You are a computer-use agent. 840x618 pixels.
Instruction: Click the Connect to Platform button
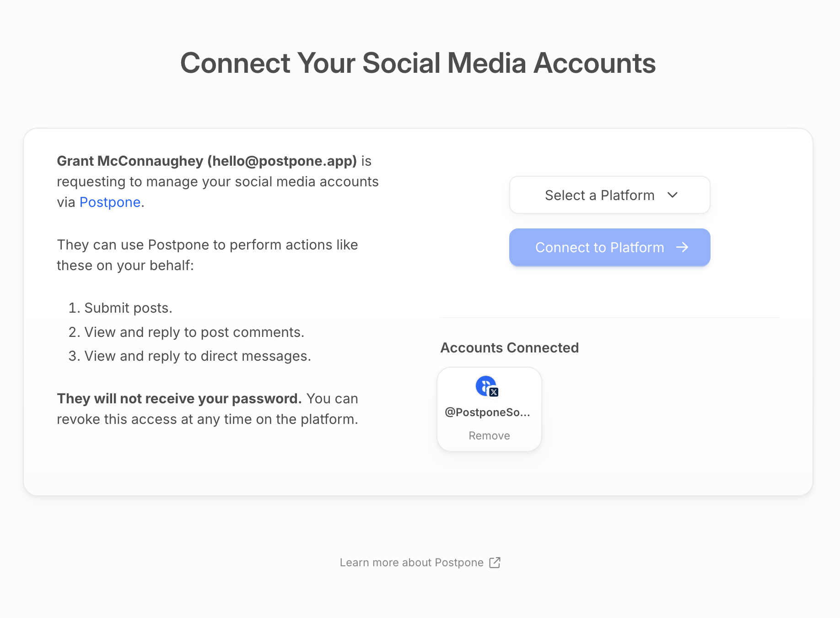coord(609,247)
